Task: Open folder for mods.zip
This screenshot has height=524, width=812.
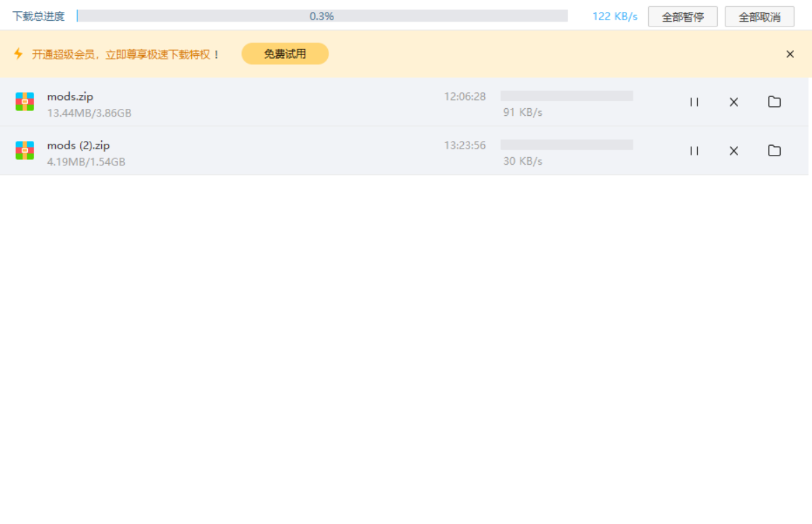Action: [x=774, y=102]
